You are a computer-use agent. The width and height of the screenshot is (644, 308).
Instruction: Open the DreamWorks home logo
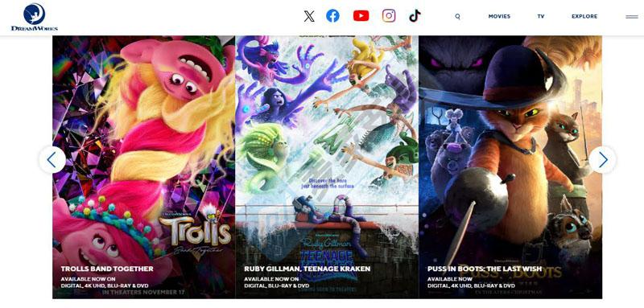tap(35, 17)
